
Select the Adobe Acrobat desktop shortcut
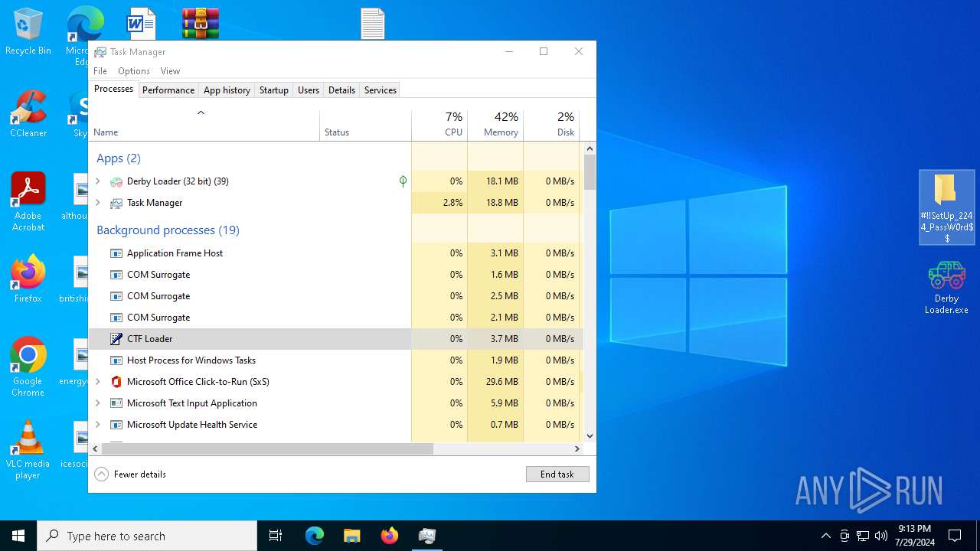(x=28, y=202)
